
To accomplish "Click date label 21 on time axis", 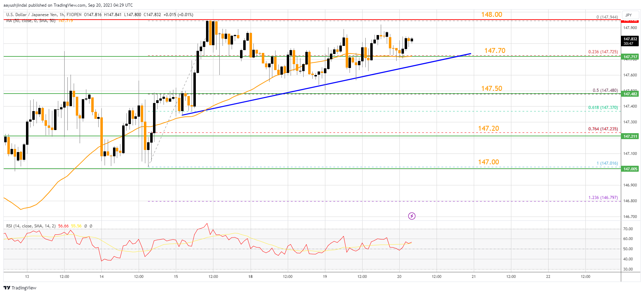I will [x=474, y=276].
